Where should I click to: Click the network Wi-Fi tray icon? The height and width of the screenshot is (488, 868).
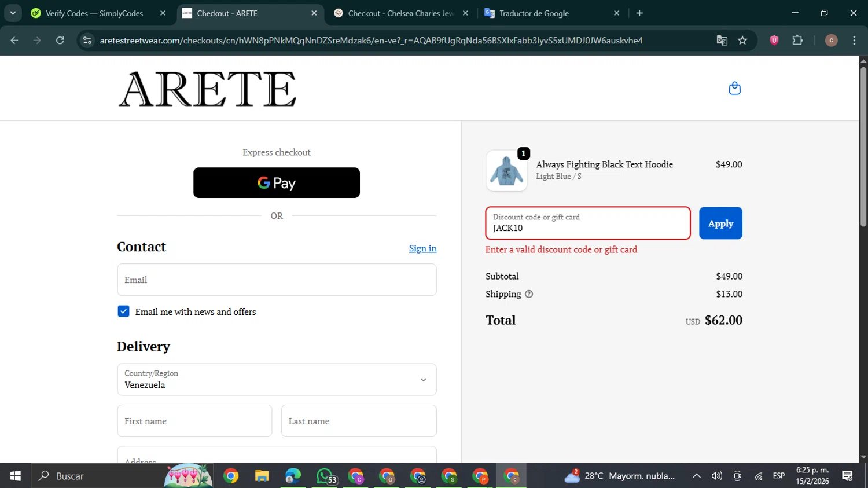[x=758, y=476]
